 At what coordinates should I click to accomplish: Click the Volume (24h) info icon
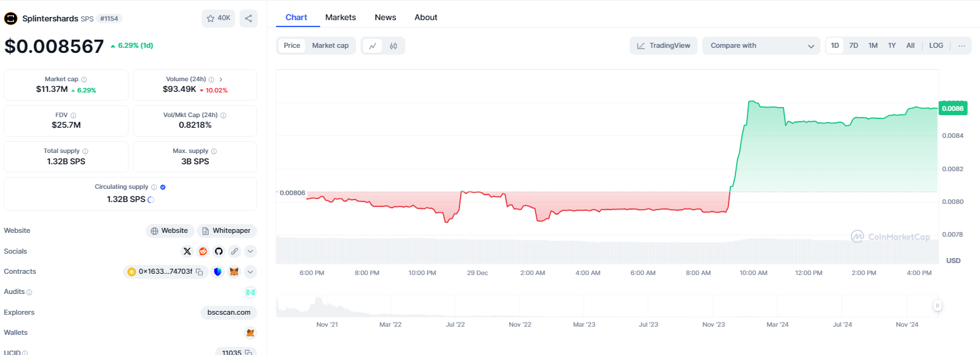click(212, 79)
